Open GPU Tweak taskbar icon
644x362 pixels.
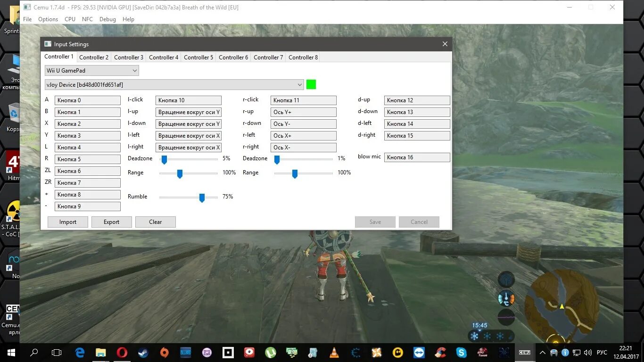pos(483,352)
